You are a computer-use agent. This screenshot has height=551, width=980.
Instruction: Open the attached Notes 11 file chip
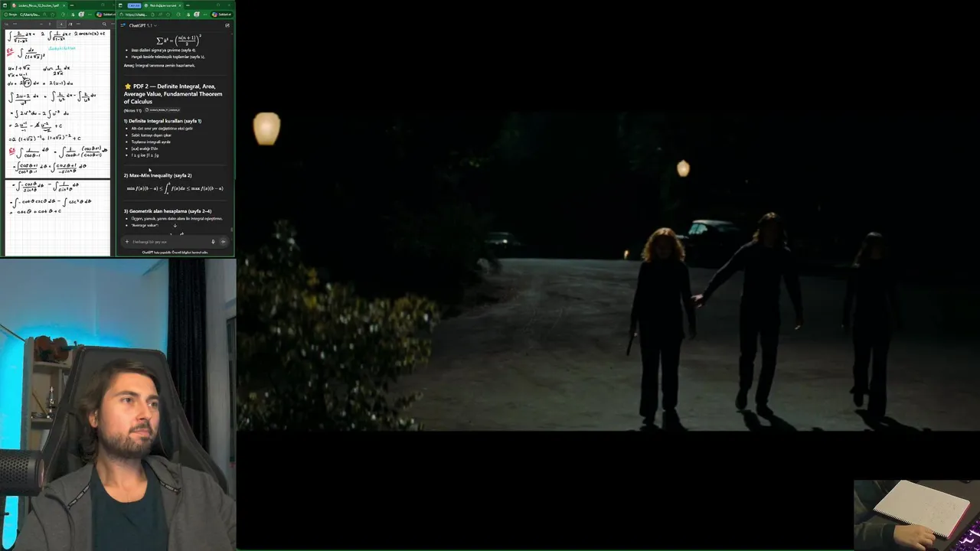(x=162, y=110)
